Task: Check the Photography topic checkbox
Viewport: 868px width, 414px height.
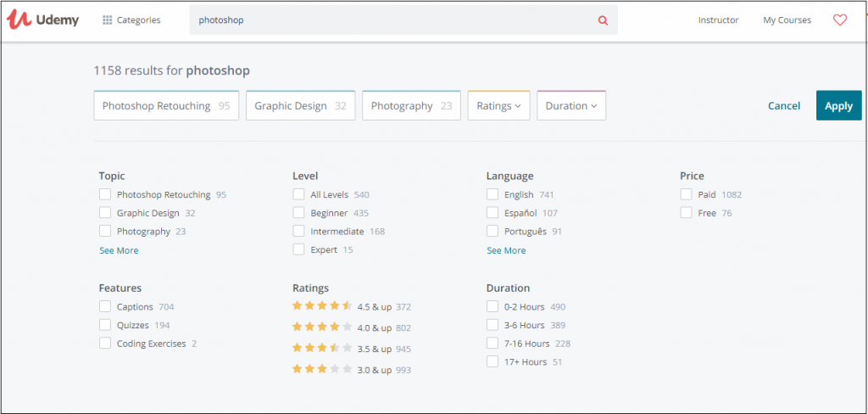Action: [x=105, y=231]
